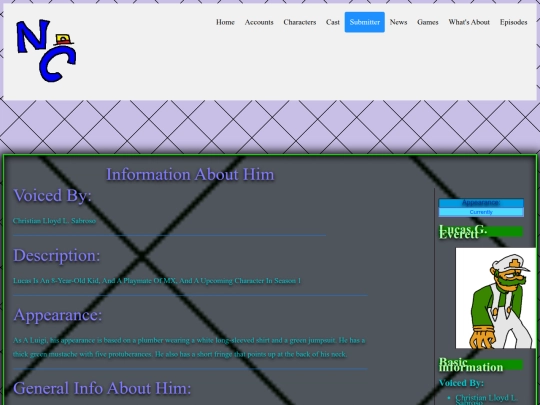Click the highlighted Submitter tab

point(365,22)
